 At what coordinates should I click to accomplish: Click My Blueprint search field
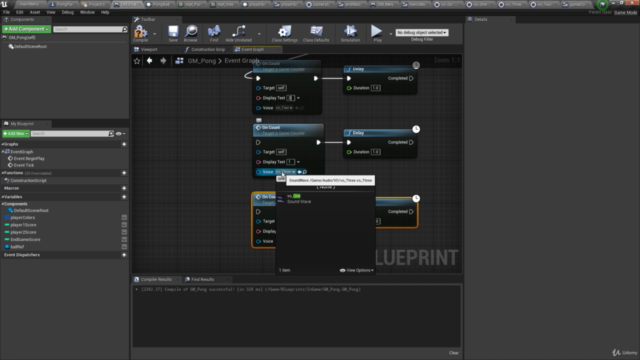pyautogui.click(x=72, y=133)
